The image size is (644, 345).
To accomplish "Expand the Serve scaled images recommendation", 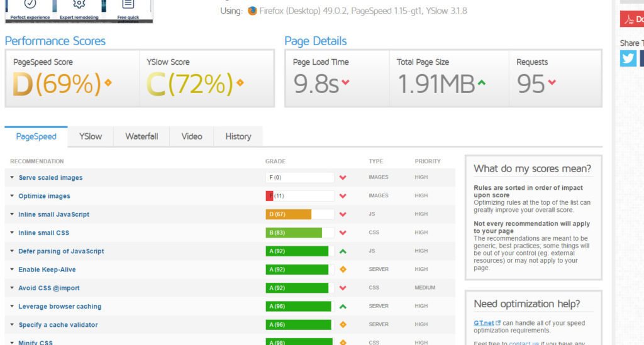I will click(50, 178).
